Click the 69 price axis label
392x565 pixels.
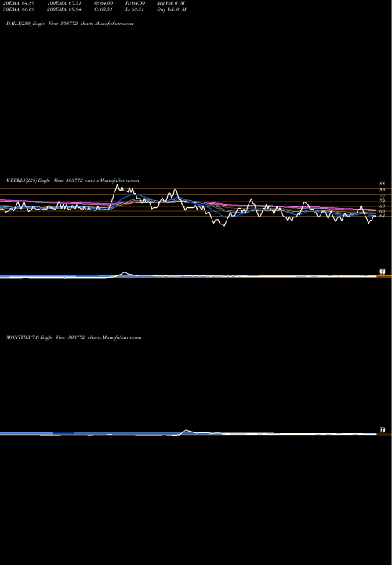[x=383, y=206]
